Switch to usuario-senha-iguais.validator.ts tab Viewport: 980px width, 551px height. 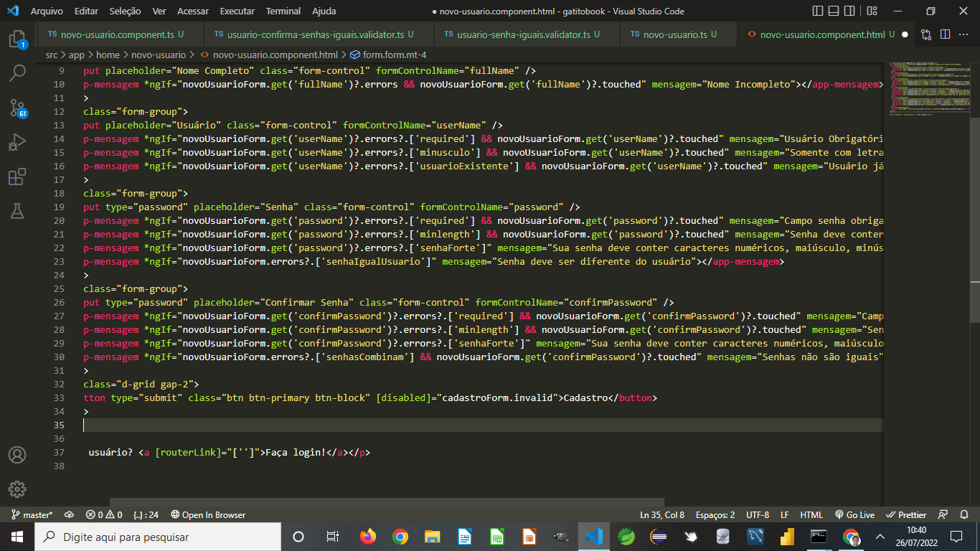coord(528,34)
